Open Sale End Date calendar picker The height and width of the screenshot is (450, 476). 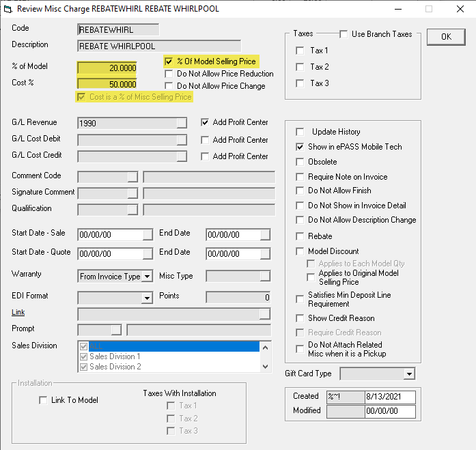(x=265, y=234)
